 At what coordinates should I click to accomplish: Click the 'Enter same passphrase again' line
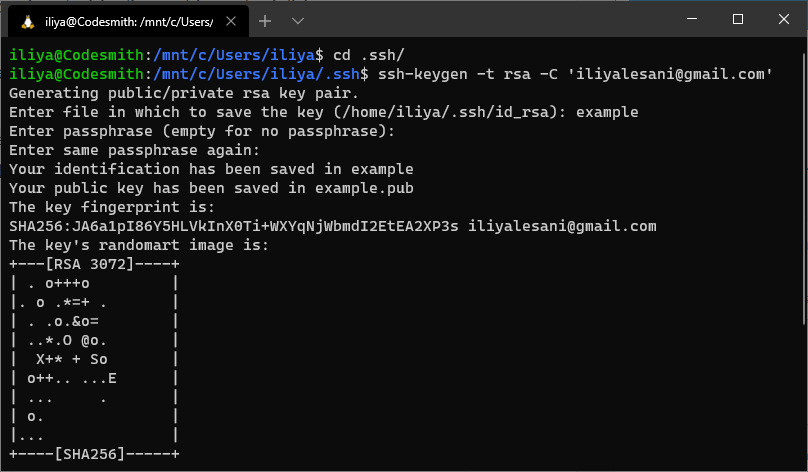tap(134, 150)
